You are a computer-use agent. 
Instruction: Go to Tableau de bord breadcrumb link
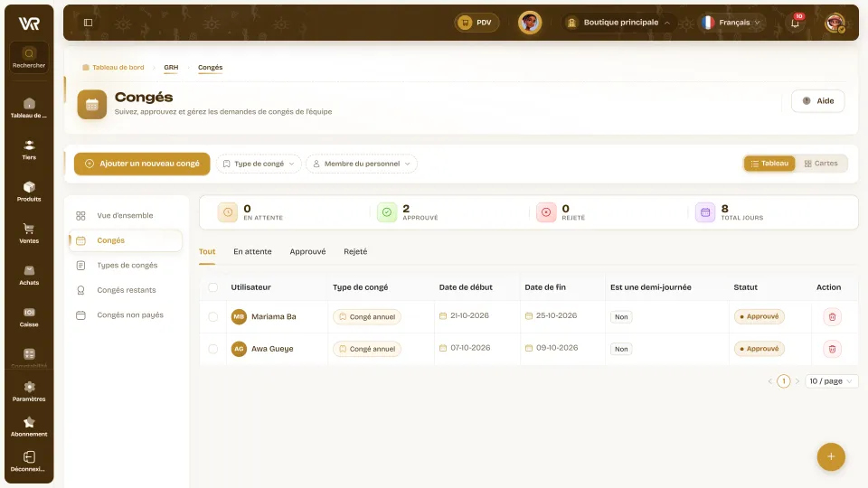114,68
